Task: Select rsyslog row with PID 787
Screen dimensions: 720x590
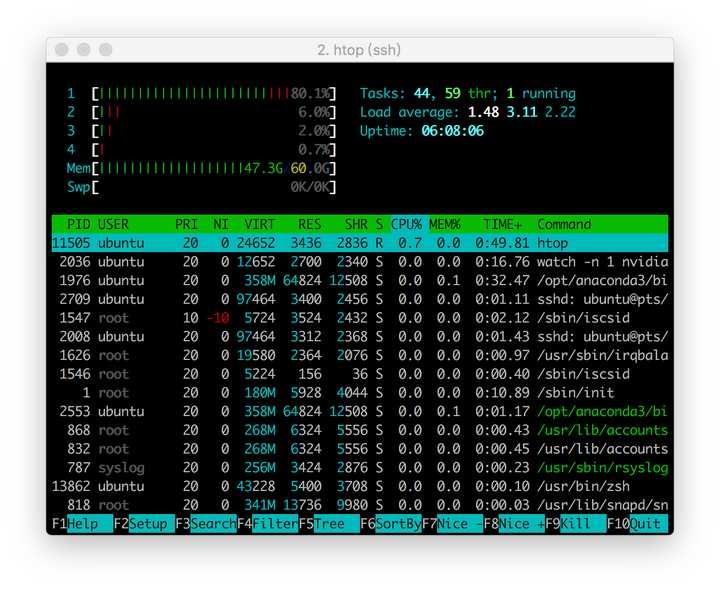Action: point(360,467)
